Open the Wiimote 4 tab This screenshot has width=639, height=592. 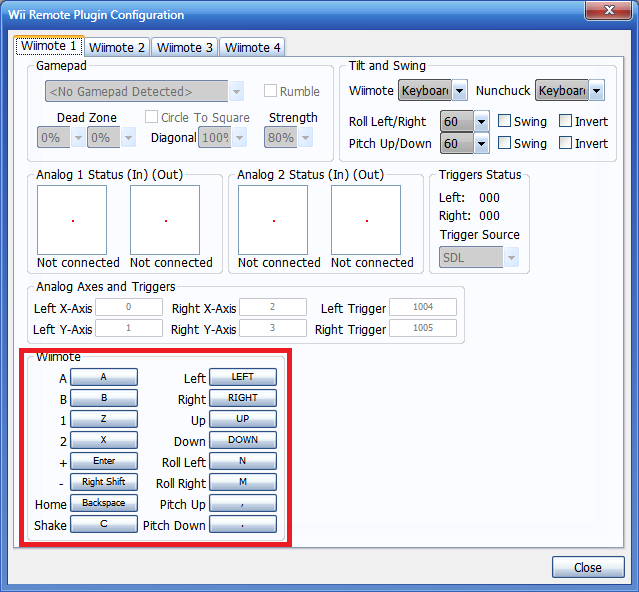point(252,47)
